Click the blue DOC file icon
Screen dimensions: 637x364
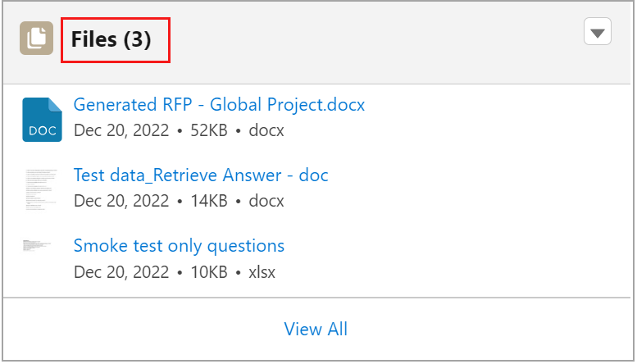click(x=43, y=120)
